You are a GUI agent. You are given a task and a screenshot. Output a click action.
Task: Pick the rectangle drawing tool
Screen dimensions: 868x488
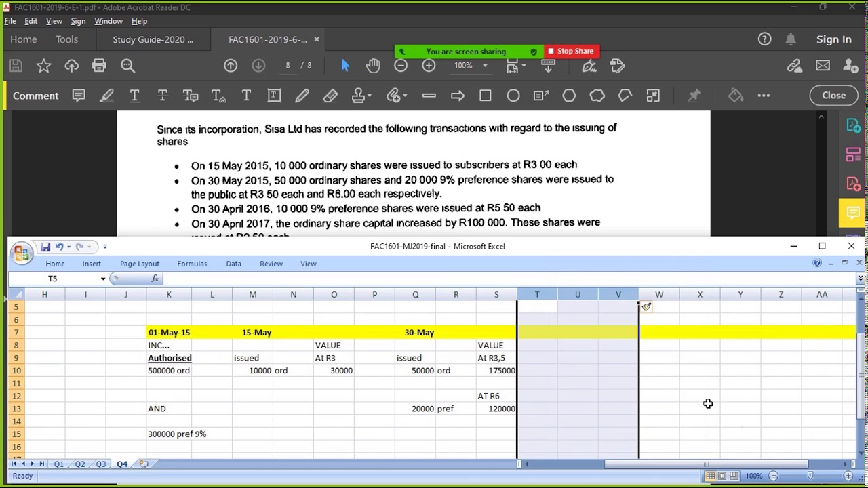(x=486, y=96)
